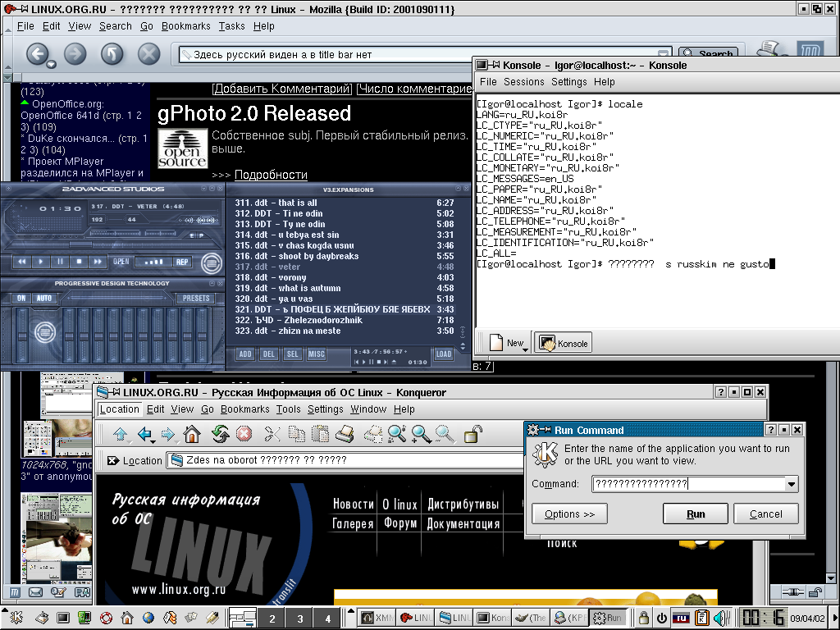Click the Cut scissors icon in Konqueror
This screenshot has width=840, height=630.
point(272,434)
